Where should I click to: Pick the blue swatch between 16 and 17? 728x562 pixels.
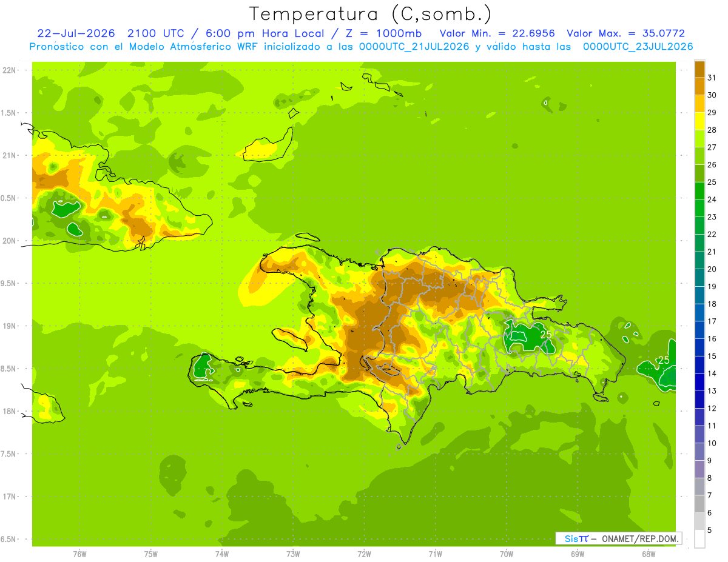[x=699, y=330]
